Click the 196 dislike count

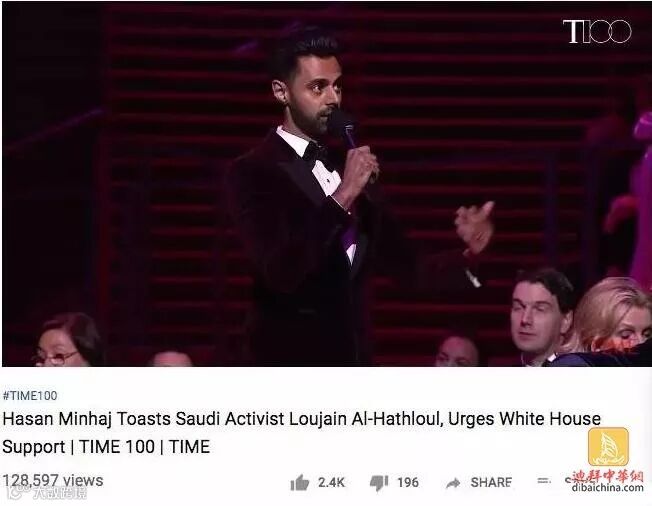coord(408,482)
